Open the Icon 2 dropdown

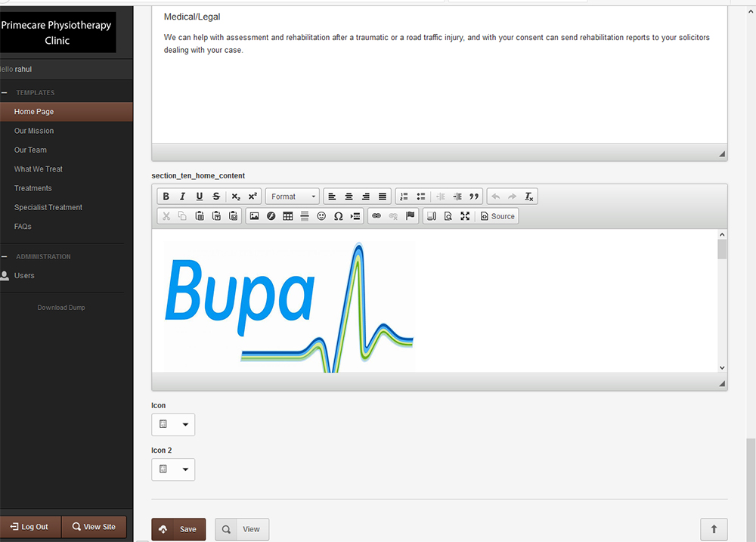[x=173, y=469]
